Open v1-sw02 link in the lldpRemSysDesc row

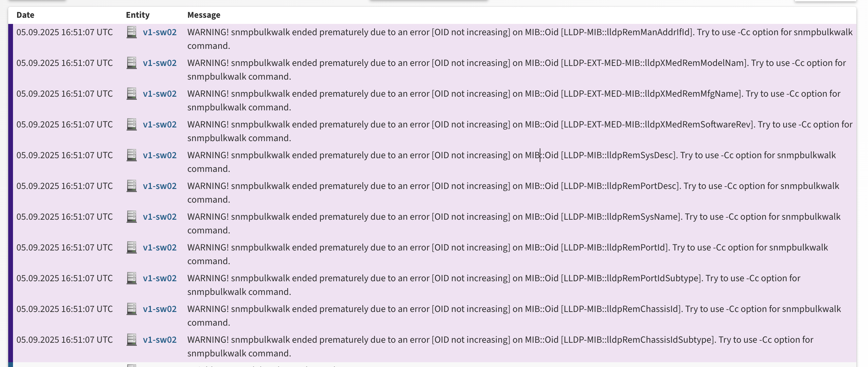pyautogui.click(x=160, y=155)
